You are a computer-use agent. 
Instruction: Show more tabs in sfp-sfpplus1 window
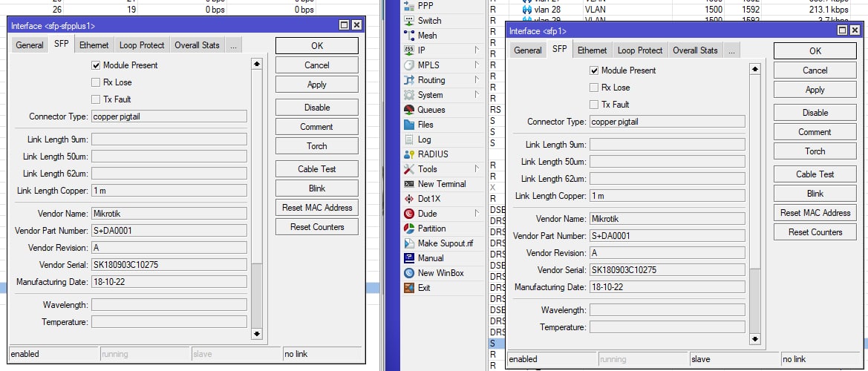[x=233, y=46]
